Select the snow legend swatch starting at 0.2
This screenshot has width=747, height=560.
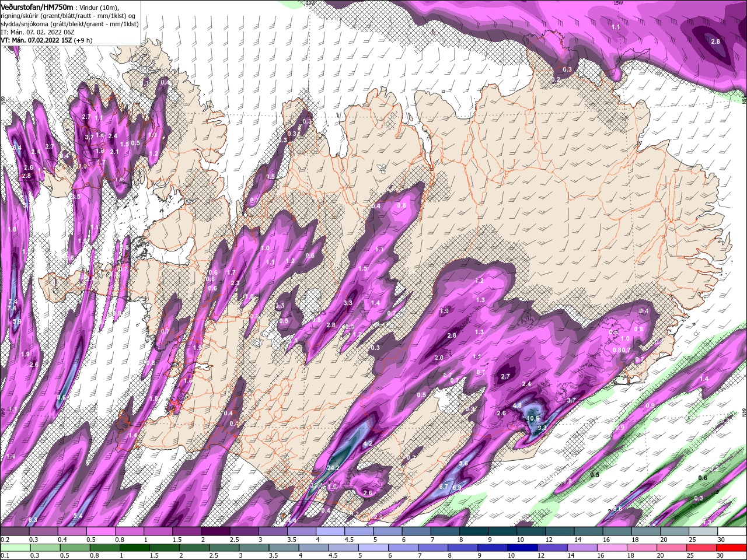tap(15, 531)
